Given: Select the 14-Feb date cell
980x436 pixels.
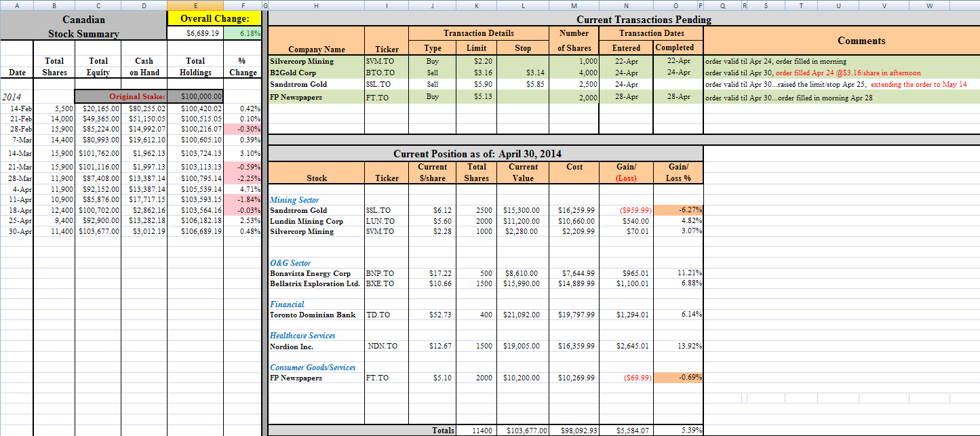Looking at the screenshot, I should click(17, 108).
